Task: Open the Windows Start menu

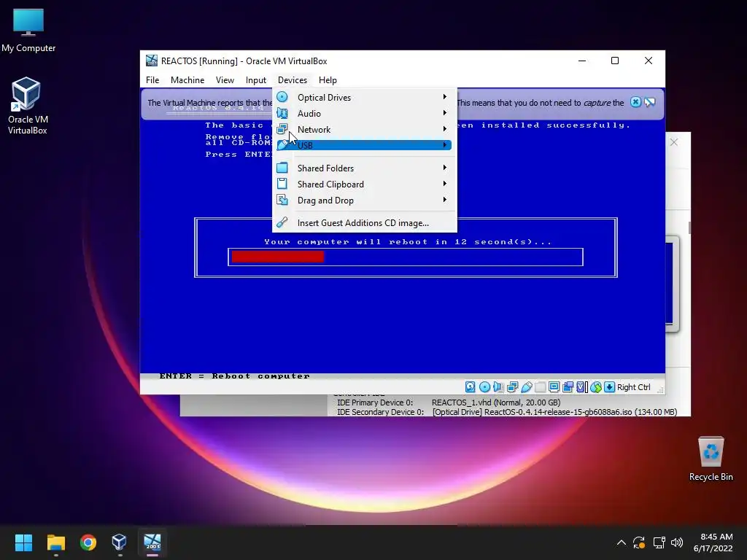Action: pyautogui.click(x=23, y=542)
